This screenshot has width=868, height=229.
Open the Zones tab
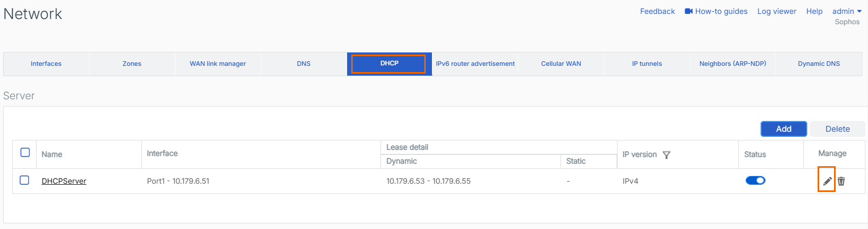pyautogui.click(x=132, y=64)
